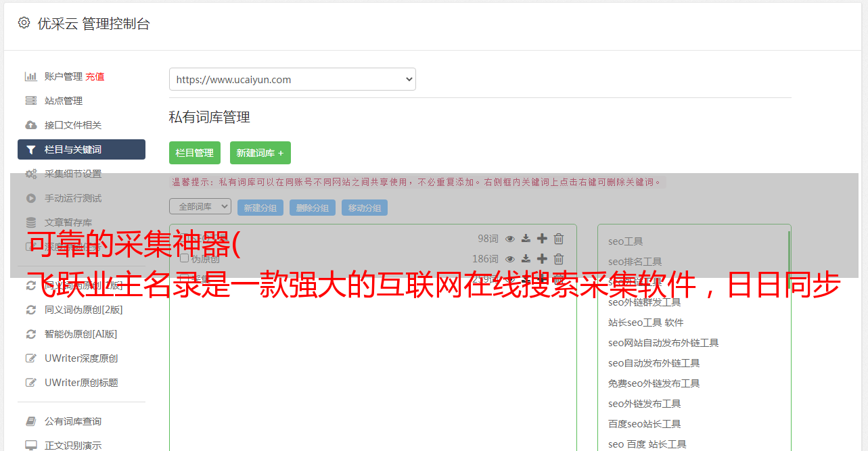Image resolution: width=868 pixels, height=451 pixels.
Task: Select keyword 免费seo外链发布工具
Action: (x=654, y=383)
